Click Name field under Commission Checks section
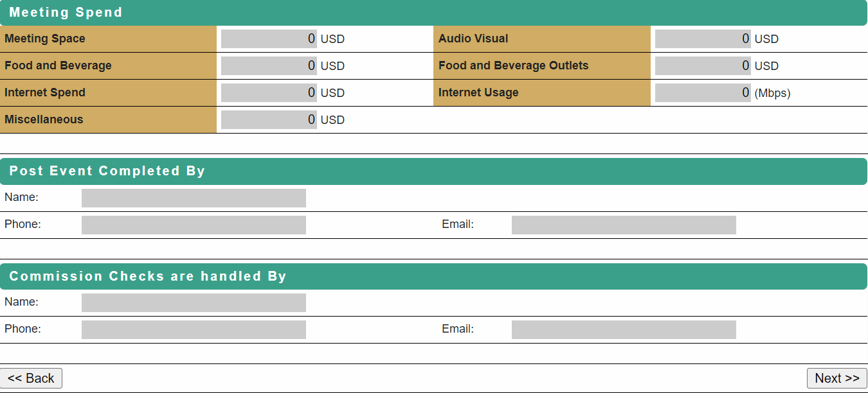The height and width of the screenshot is (393, 868). pyautogui.click(x=194, y=302)
